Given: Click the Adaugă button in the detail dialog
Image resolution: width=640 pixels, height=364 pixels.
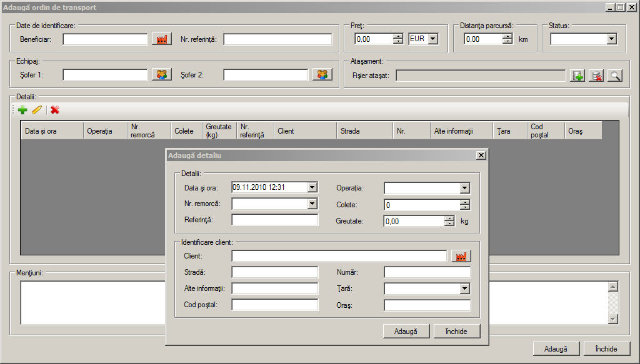Looking at the screenshot, I should [x=406, y=332].
